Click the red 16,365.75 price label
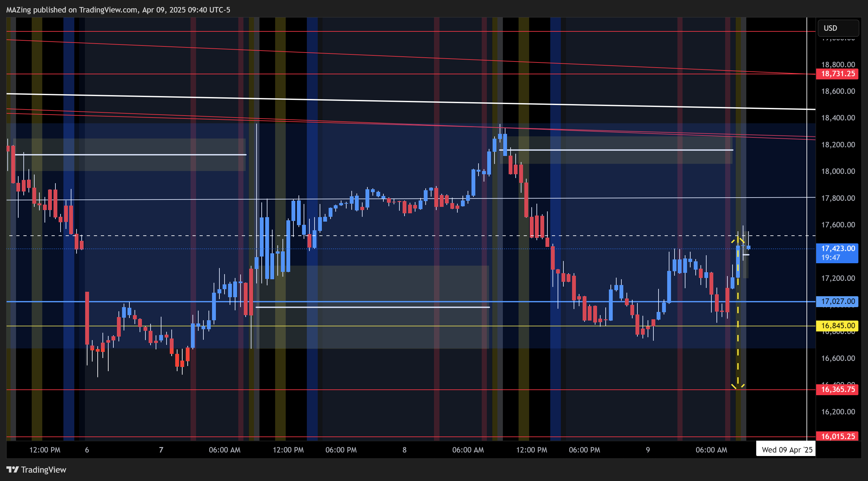 [837, 390]
